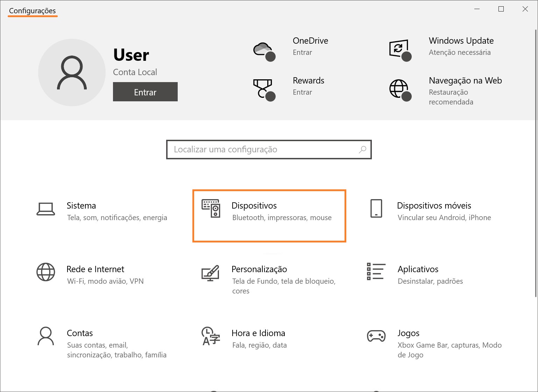Viewport: 538px width, 392px height.
Task: Select the Personalização paintbrush icon
Action: [211, 273]
